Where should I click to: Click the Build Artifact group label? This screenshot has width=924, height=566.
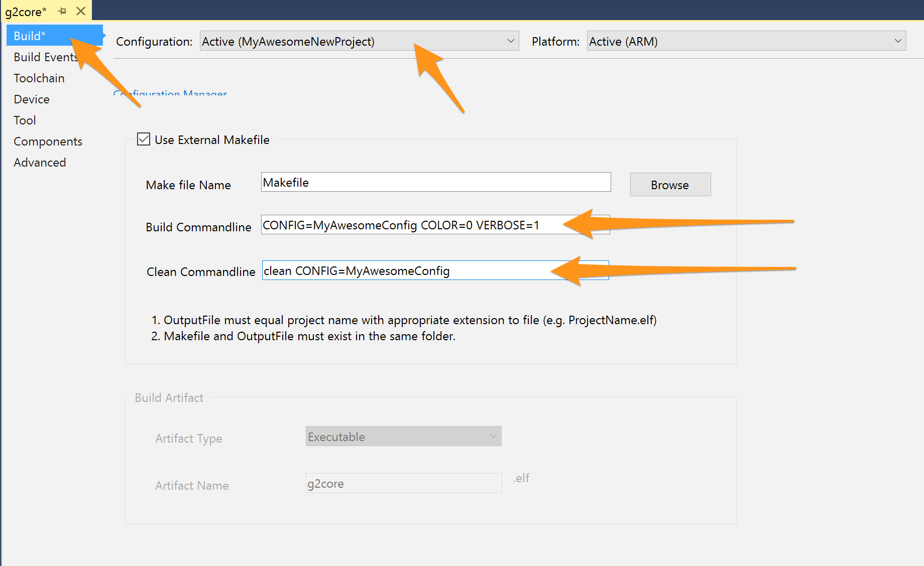pos(169,398)
